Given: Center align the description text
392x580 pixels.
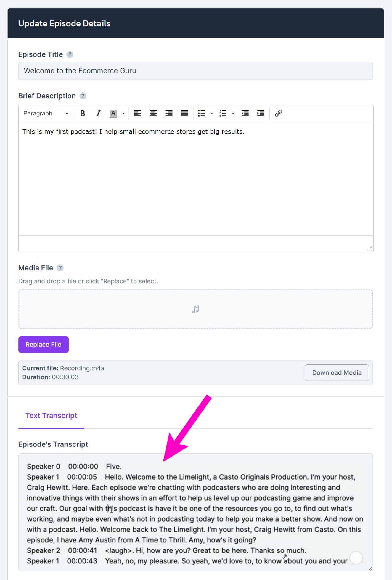Looking at the screenshot, I should (153, 113).
